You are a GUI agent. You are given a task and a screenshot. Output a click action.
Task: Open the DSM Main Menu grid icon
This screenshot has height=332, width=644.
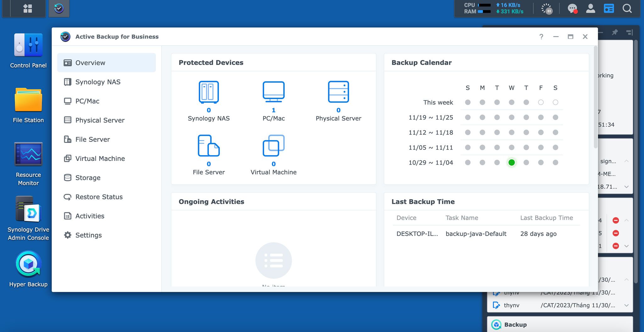pyautogui.click(x=28, y=8)
